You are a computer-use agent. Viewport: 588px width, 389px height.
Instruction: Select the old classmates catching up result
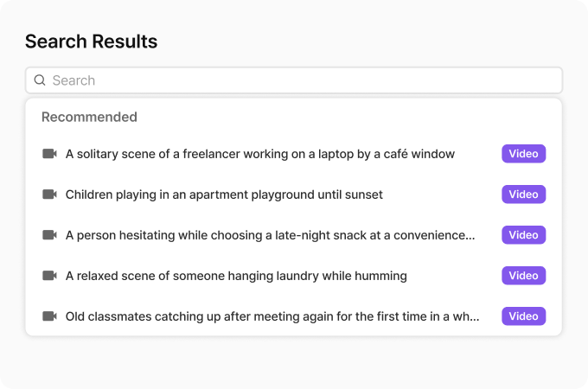point(272,316)
